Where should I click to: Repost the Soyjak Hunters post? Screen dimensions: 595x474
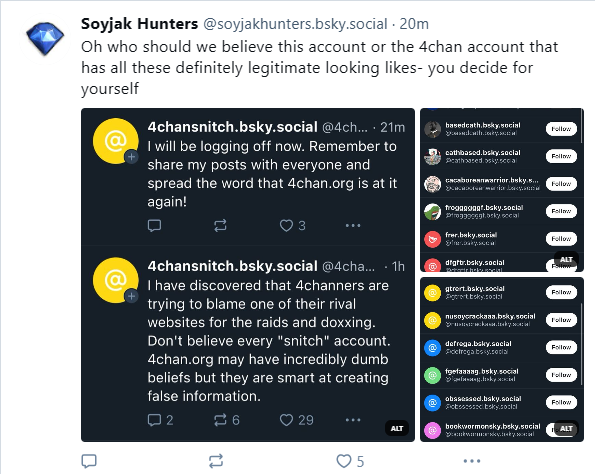[x=216, y=461]
